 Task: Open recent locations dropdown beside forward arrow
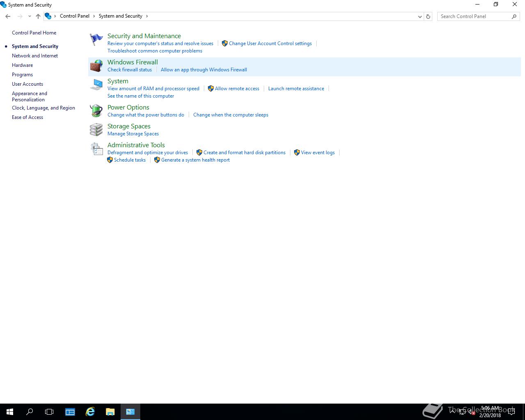[30, 16]
